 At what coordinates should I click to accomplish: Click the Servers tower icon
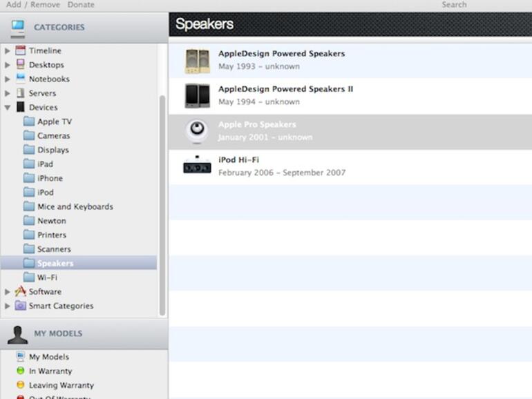(20, 93)
